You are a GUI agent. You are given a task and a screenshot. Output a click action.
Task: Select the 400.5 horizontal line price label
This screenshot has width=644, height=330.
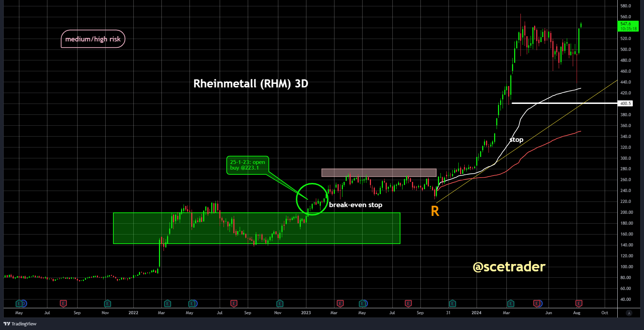point(625,104)
